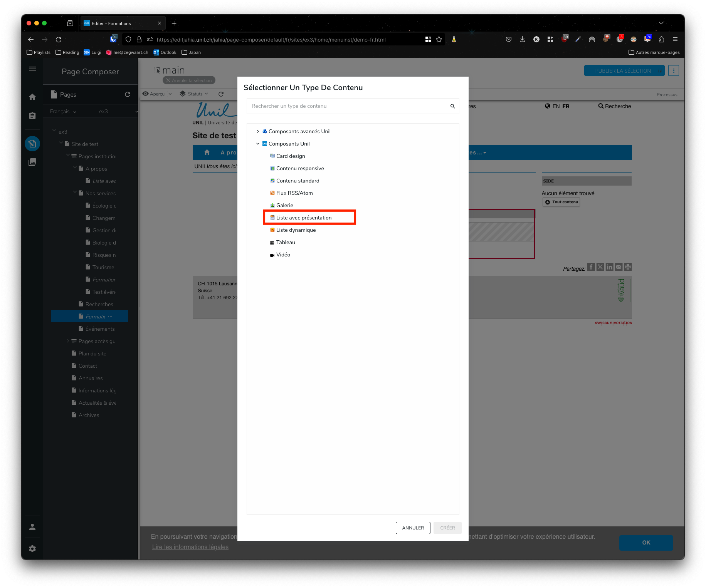Click the user profile icon in sidebar
Screen dimensions: 706x588
tap(32, 527)
